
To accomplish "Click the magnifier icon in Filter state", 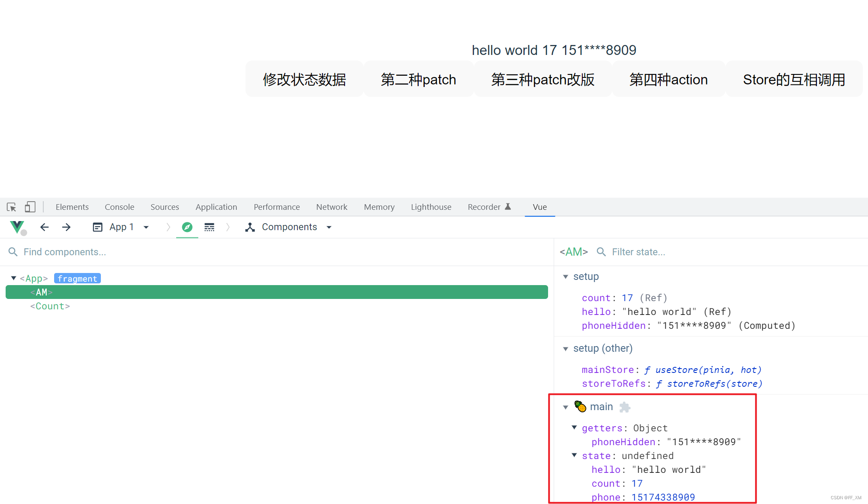I will click(x=601, y=252).
